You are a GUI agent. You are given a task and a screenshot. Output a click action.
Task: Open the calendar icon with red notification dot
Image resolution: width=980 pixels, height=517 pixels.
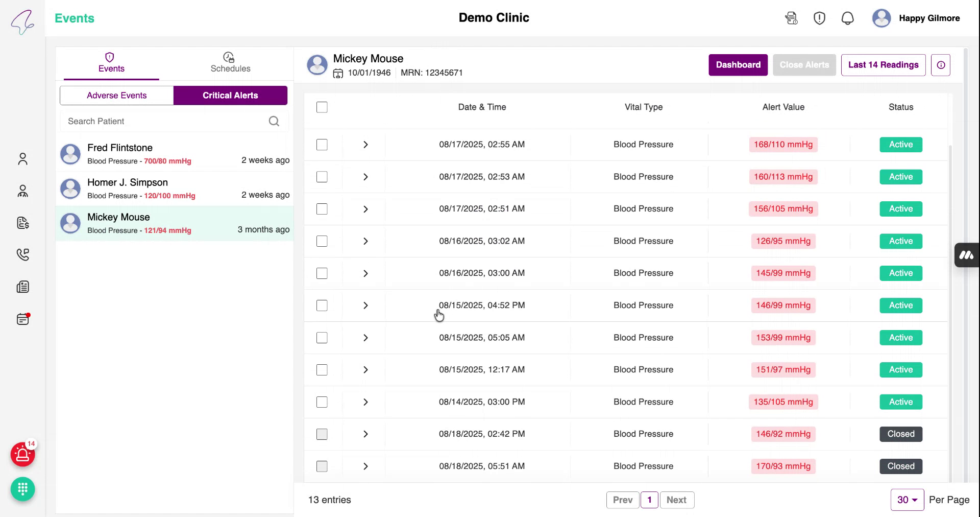(x=22, y=319)
